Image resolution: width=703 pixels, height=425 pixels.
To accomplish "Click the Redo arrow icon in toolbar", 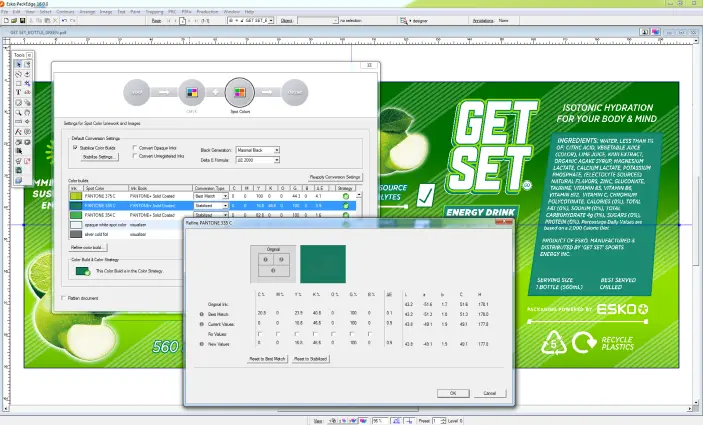I will (x=73, y=21).
